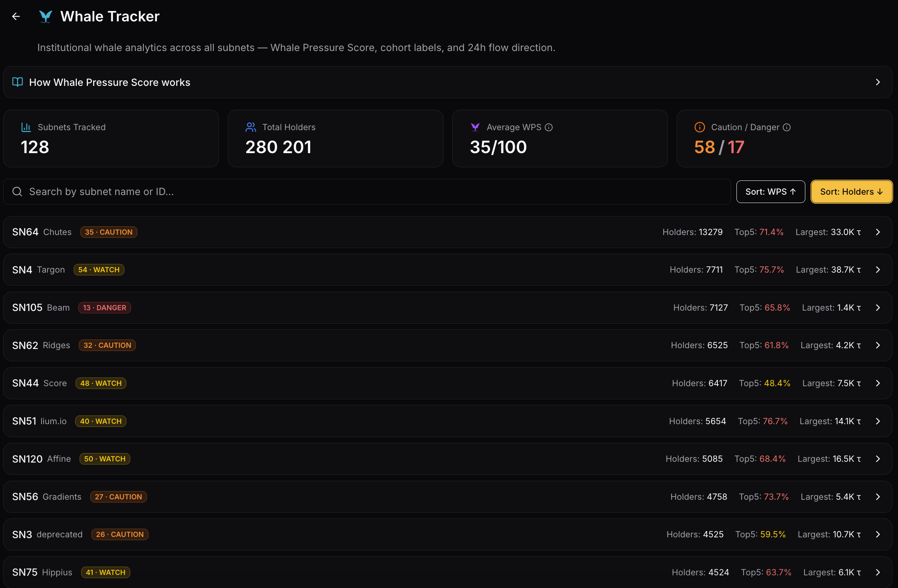The height and width of the screenshot is (588, 898).
Task: Select the SN3 deprecated subnet name
Action: click(x=48, y=534)
